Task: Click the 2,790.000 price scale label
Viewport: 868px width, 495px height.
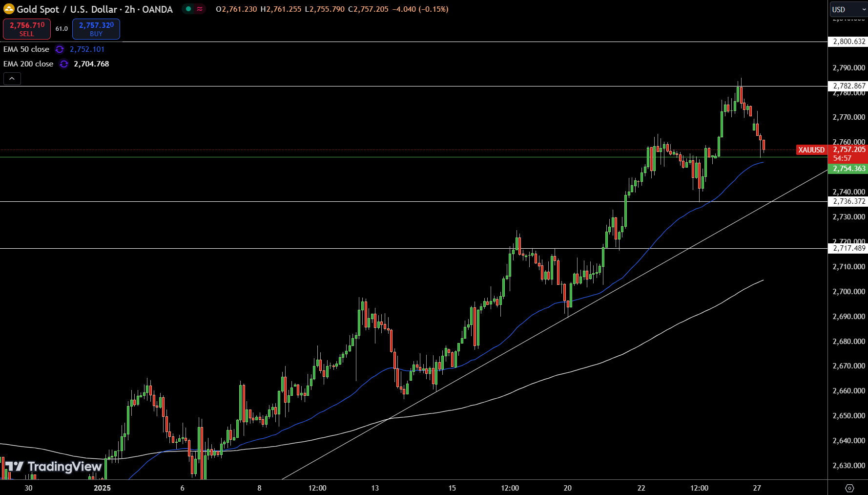Action: [848, 68]
